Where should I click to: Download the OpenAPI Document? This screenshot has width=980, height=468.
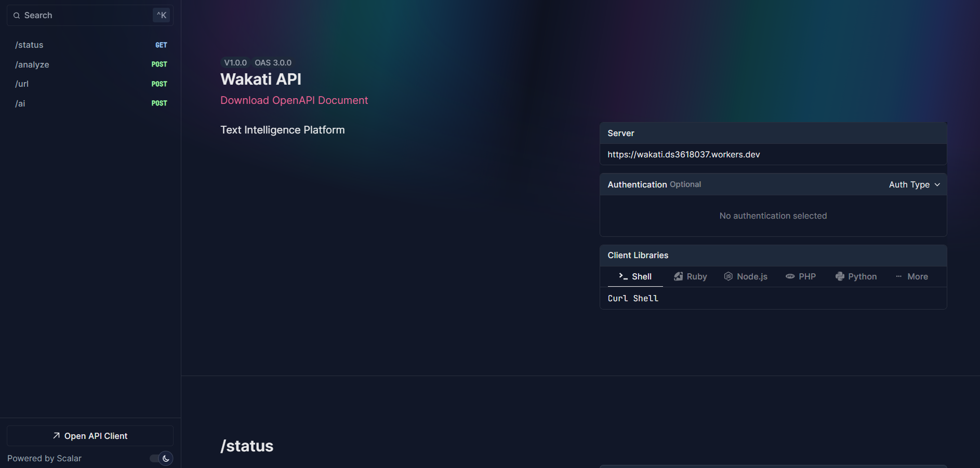[x=294, y=100]
